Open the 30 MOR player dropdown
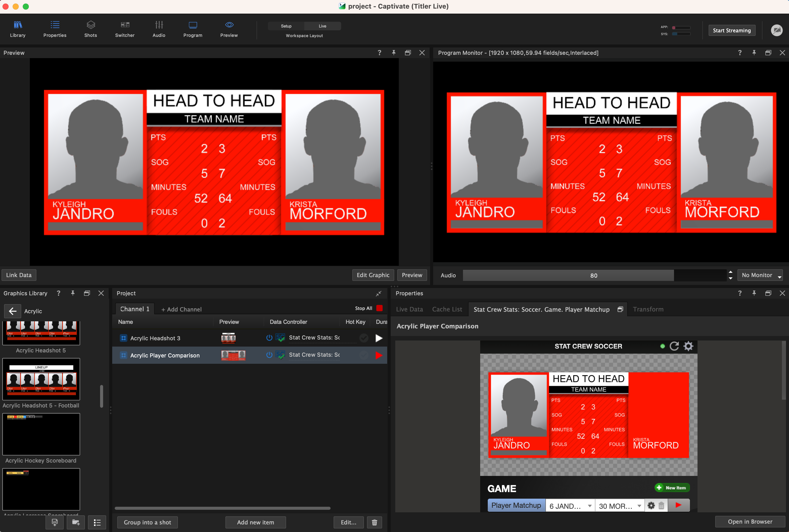The image size is (789, 532). (619, 505)
